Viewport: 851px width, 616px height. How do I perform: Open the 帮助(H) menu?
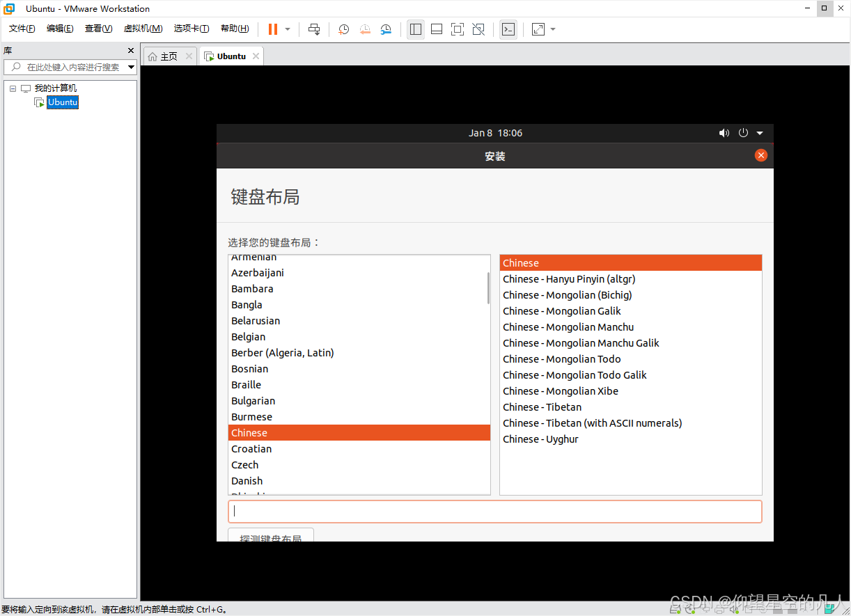tap(235, 29)
